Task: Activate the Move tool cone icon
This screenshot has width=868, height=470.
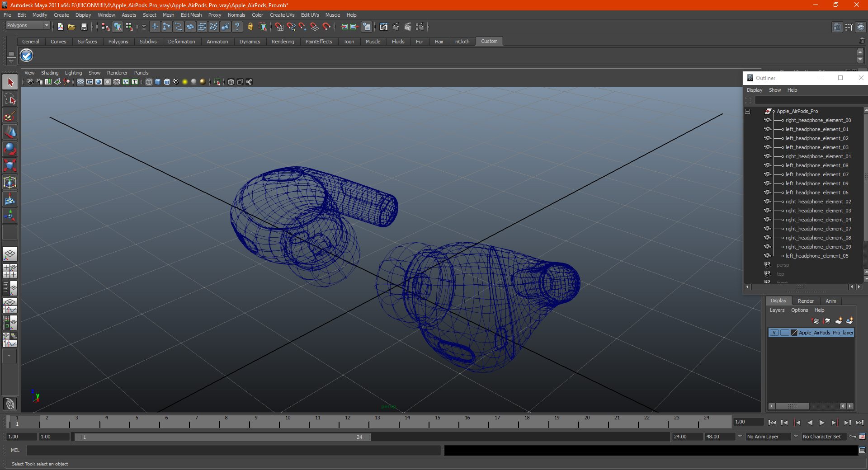Action: tap(10, 132)
